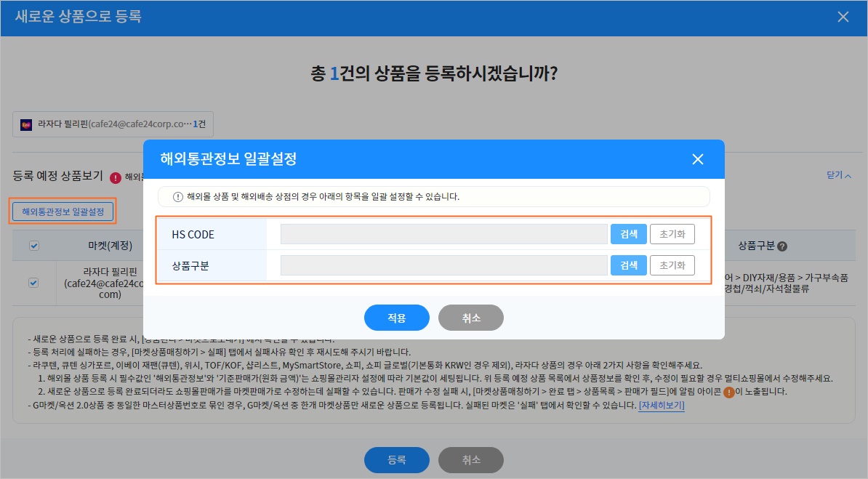This screenshot has height=479, width=868.
Task: Search for an HS CODE
Action: tap(628, 234)
